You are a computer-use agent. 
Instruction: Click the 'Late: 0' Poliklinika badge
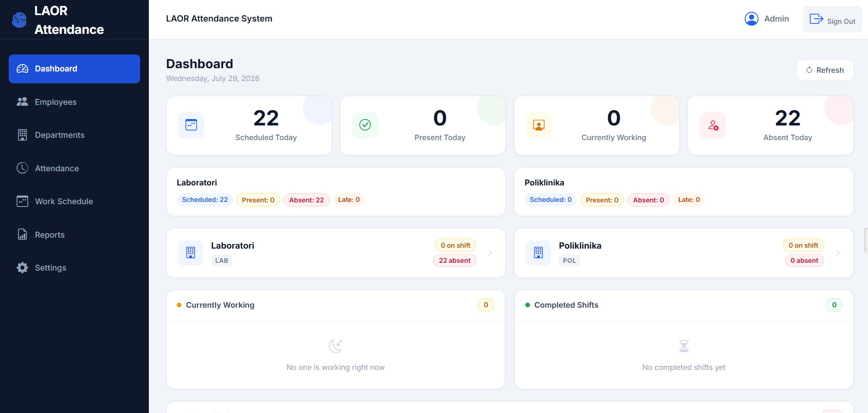click(689, 200)
